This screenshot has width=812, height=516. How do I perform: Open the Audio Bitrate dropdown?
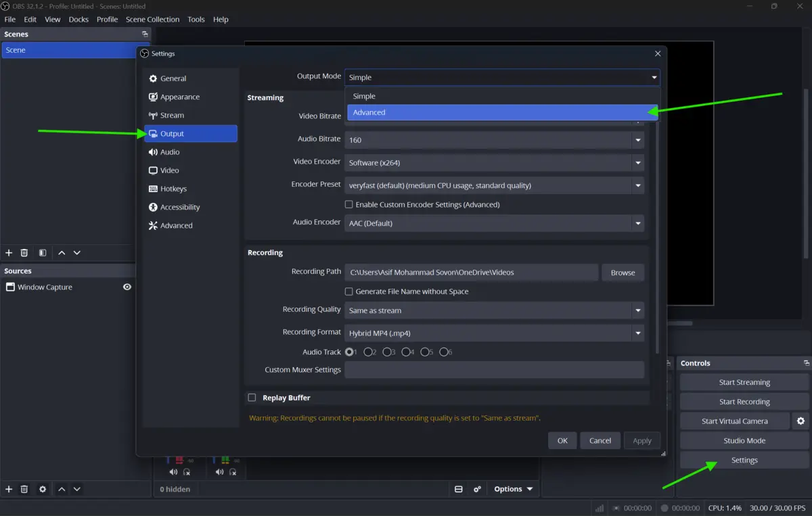[494, 140]
